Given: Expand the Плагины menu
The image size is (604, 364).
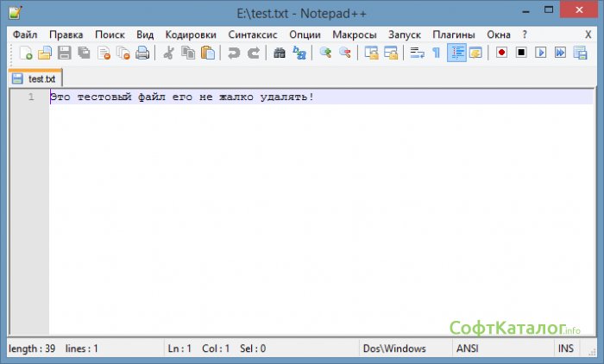Looking at the screenshot, I should click(454, 35).
